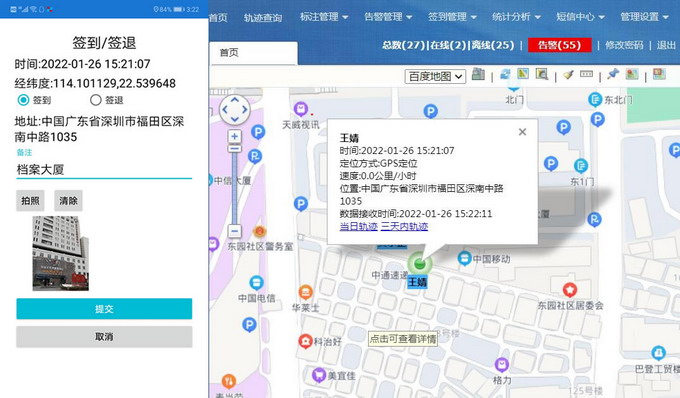Click the refresh icon in map toolbar

505,75
